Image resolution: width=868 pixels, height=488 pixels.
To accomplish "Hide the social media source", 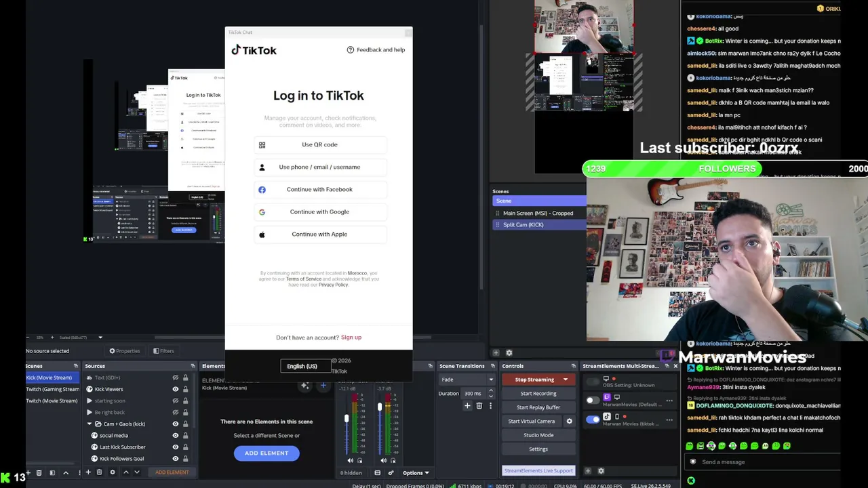I will [176, 435].
